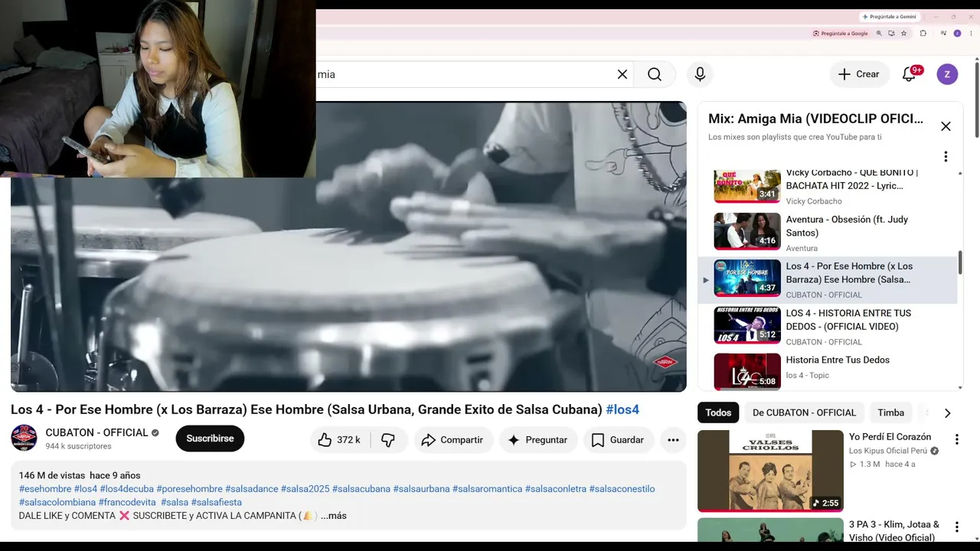Click the zoom magnifier in address bar
The image size is (980, 551).
coord(879,34)
